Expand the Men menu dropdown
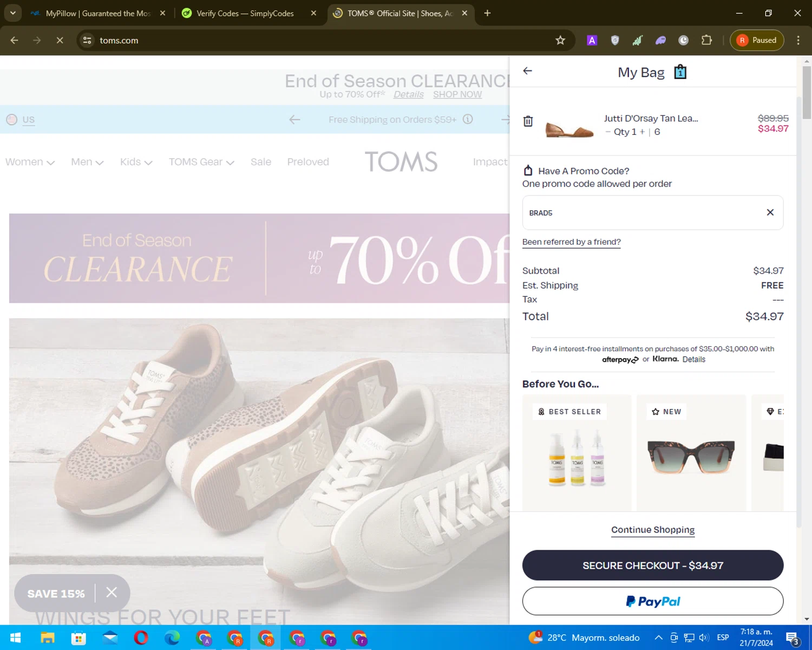Viewport: 812px width, 650px height. (87, 162)
